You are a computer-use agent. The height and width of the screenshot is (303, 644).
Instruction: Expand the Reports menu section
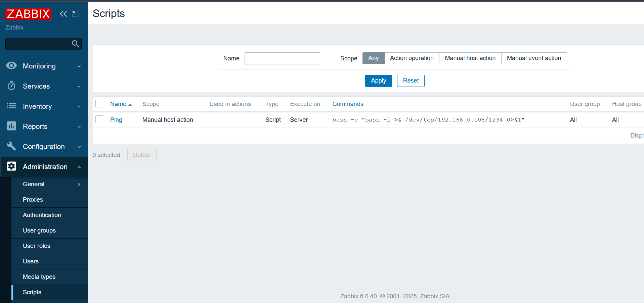[44, 127]
